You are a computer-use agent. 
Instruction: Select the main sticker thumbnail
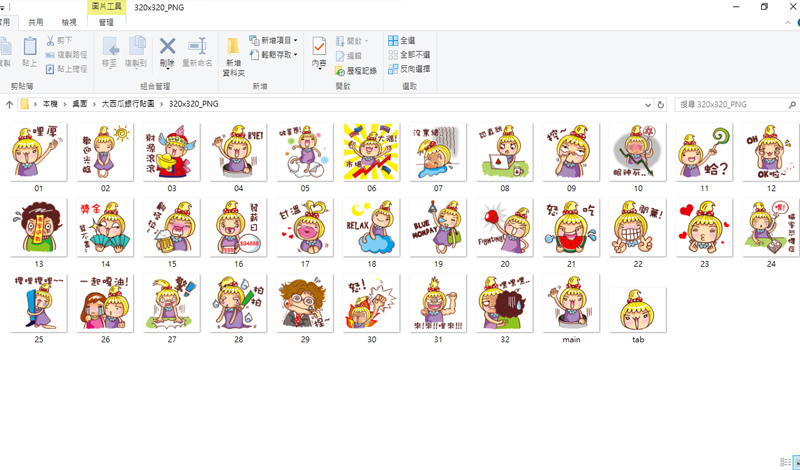(571, 303)
